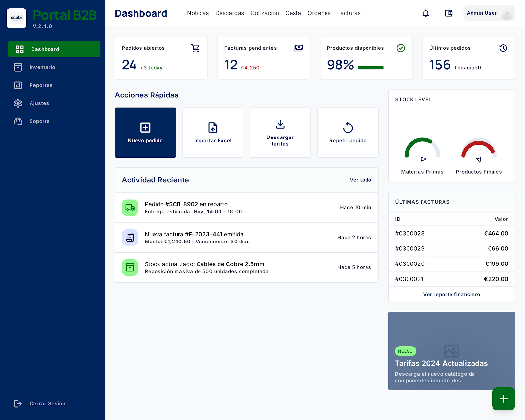
Task: Open the Noticias tab
Action: [198, 13]
